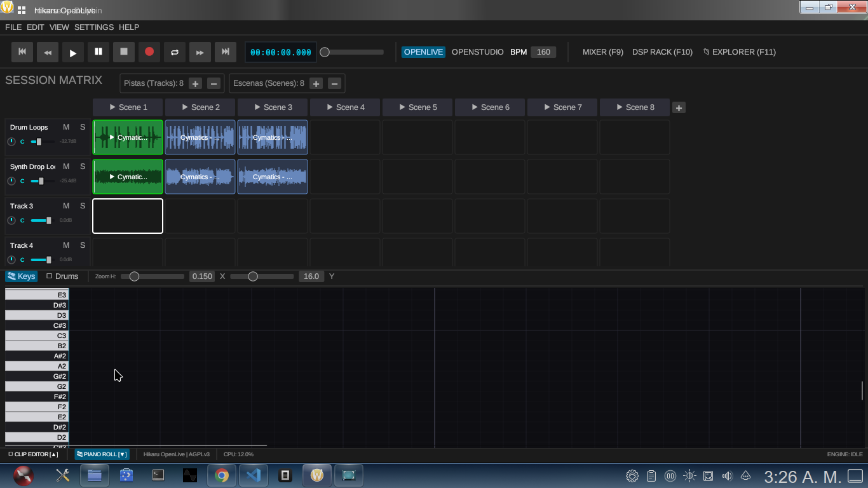Viewport: 868px width, 488px height.
Task: Click the Drum Loops pan knob
Action: [11, 142]
